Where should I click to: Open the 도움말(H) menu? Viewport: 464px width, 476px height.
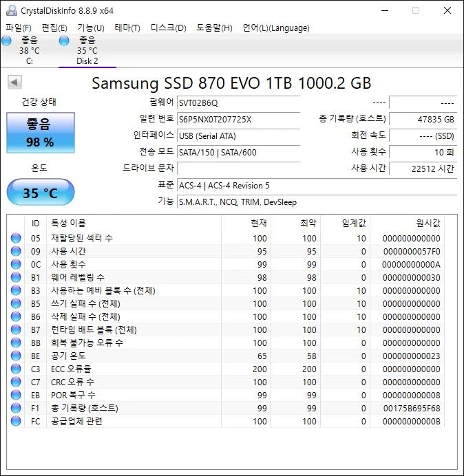click(214, 28)
